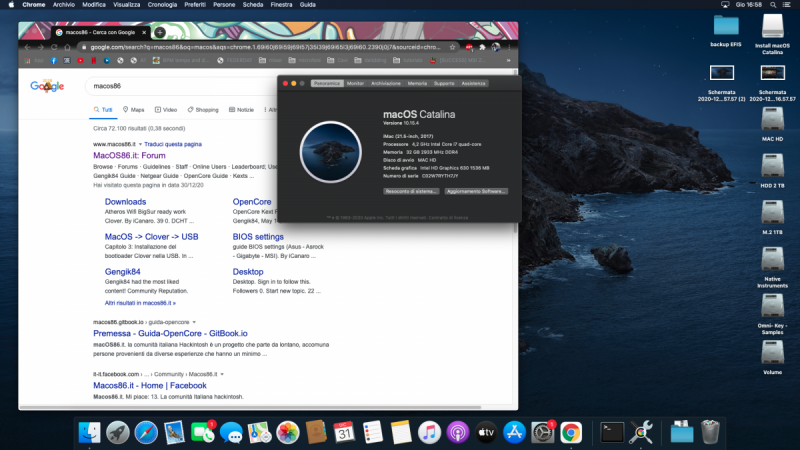Screen dimensions: 800x450
Task: Click Chrome profile avatar icon
Action: pos(495,47)
